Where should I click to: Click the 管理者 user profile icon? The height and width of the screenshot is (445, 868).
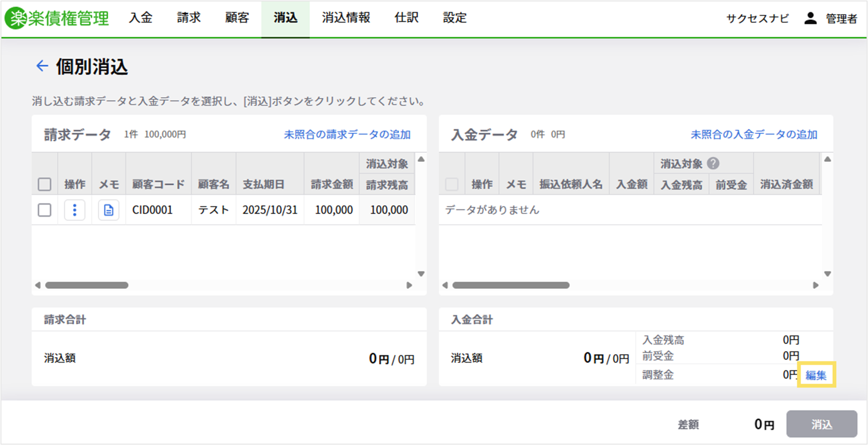pos(810,18)
